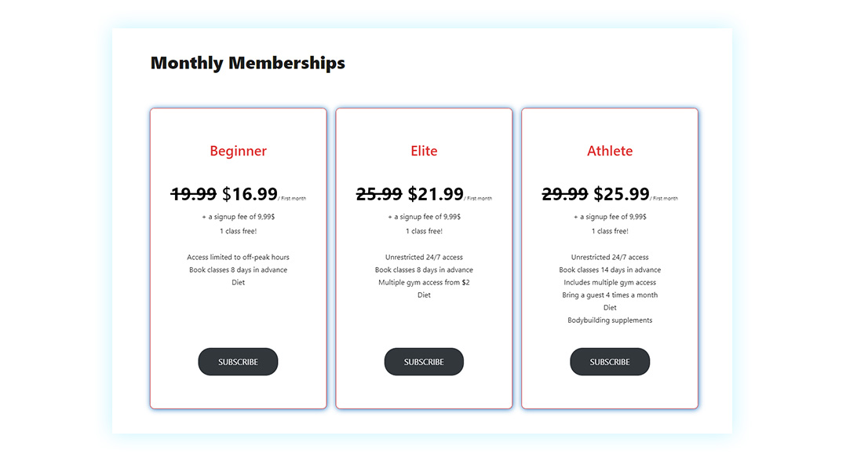Screen dimensions: 868x465
Task: Select the $16.99 discounted price
Action: (x=250, y=193)
